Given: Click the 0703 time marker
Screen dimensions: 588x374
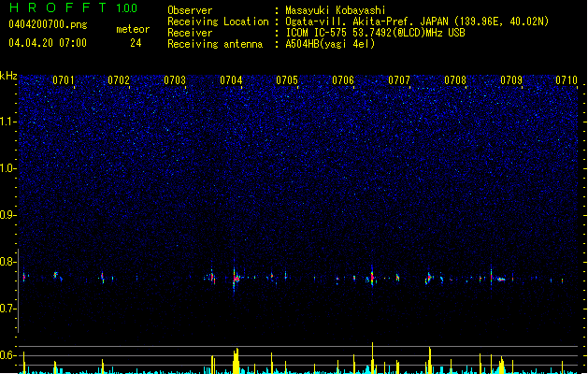Looking at the screenshot, I should click(x=175, y=80).
